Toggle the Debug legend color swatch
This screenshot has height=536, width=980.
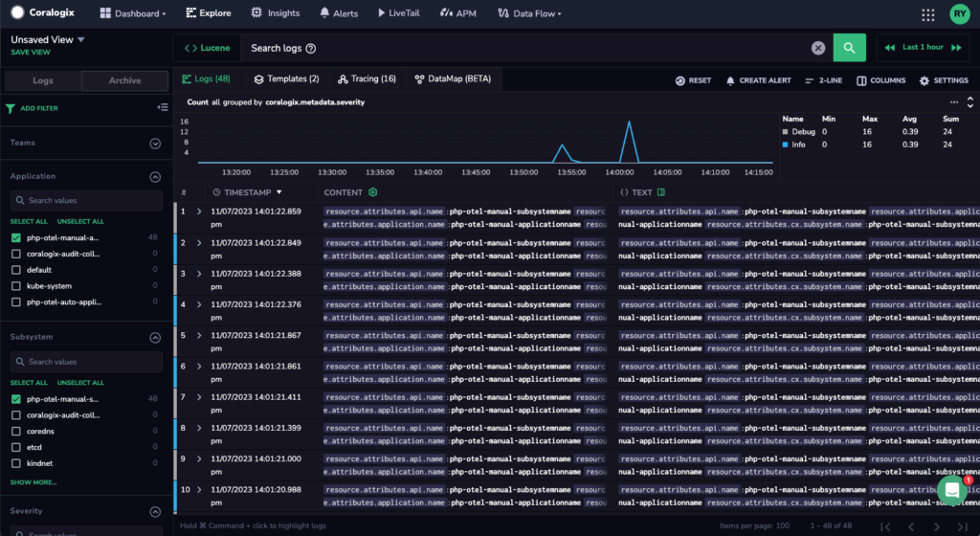tap(785, 132)
